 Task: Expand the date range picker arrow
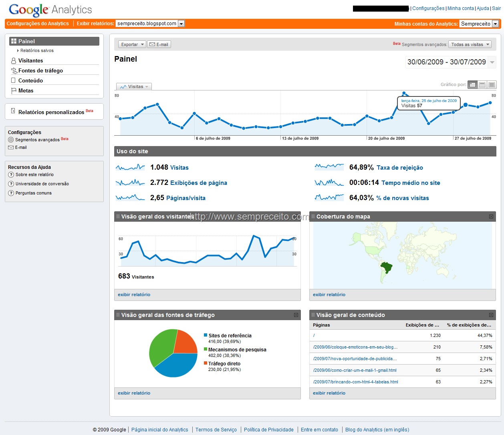point(492,62)
